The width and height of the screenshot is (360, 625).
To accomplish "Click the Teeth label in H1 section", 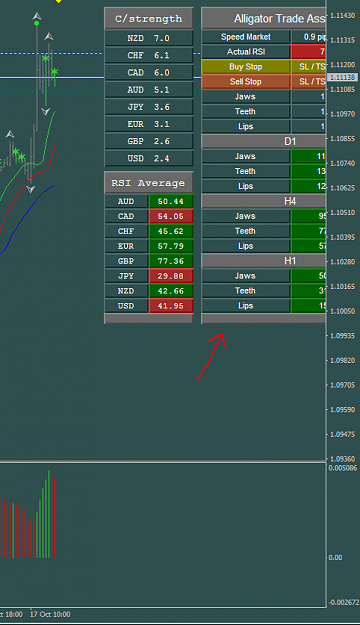I will pos(246,291).
